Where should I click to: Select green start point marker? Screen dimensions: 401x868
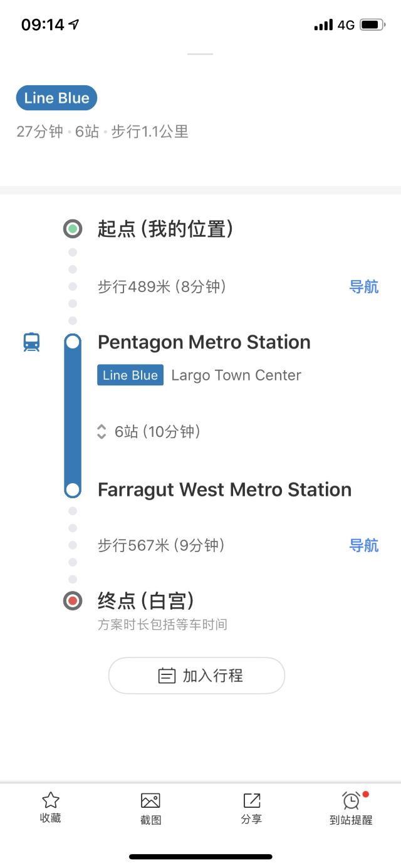pyautogui.click(x=73, y=229)
